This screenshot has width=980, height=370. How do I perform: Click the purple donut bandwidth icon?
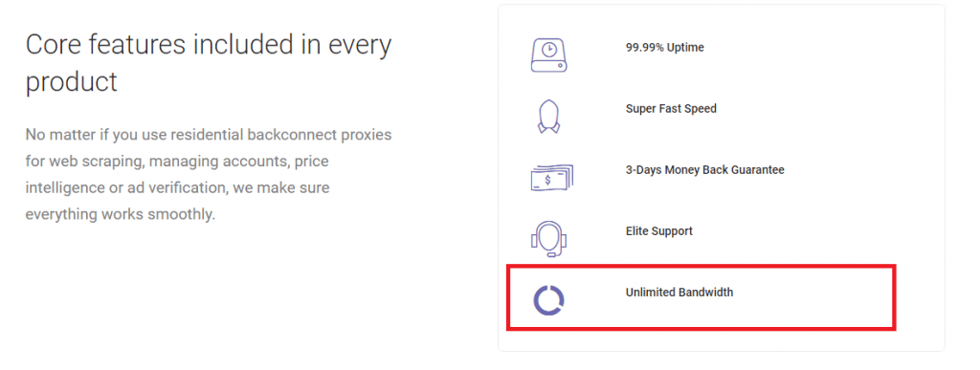click(548, 299)
